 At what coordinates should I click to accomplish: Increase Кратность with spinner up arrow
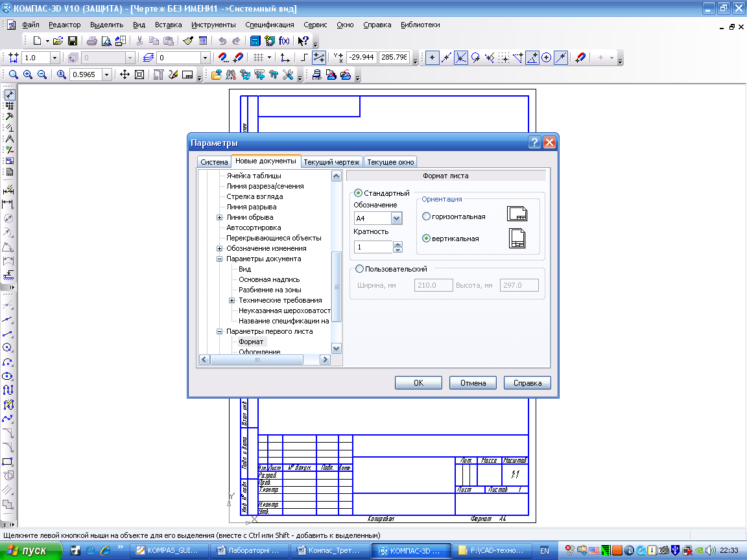(397, 244)
